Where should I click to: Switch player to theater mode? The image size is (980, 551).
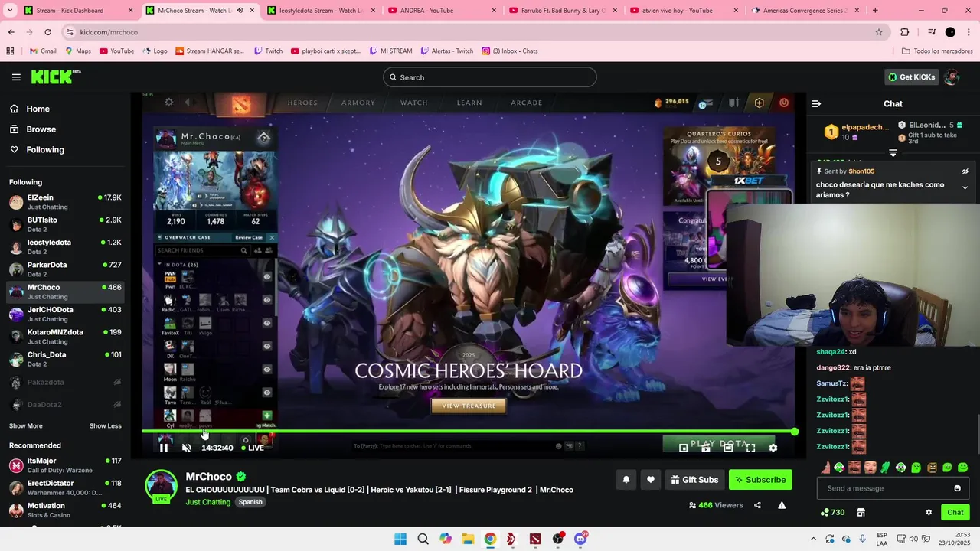(728, 448)
